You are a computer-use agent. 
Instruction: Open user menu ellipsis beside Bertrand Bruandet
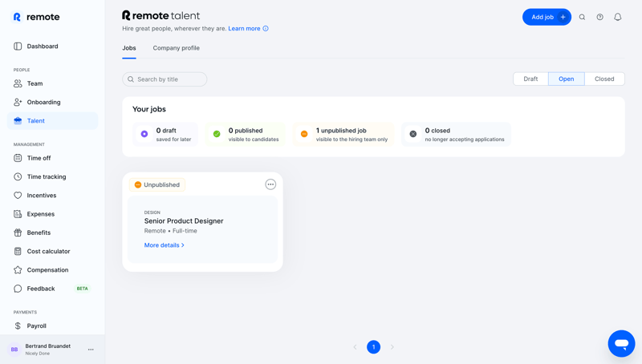point(91,350)
